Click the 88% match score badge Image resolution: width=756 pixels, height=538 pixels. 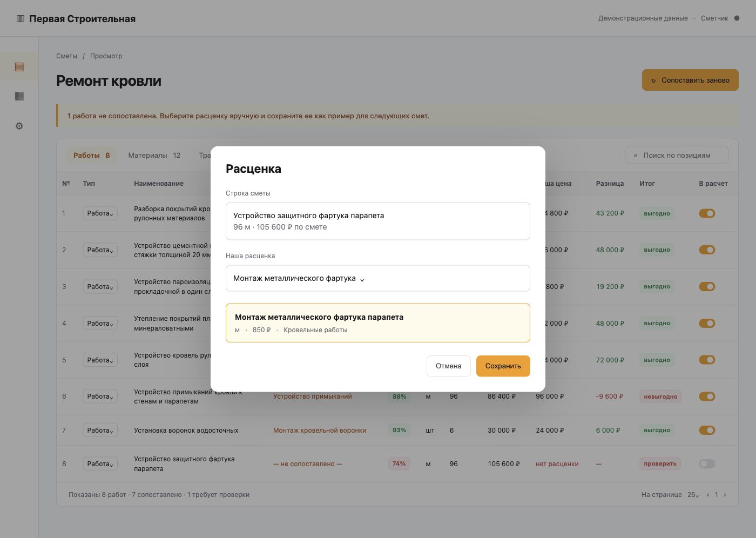(399, 396)
